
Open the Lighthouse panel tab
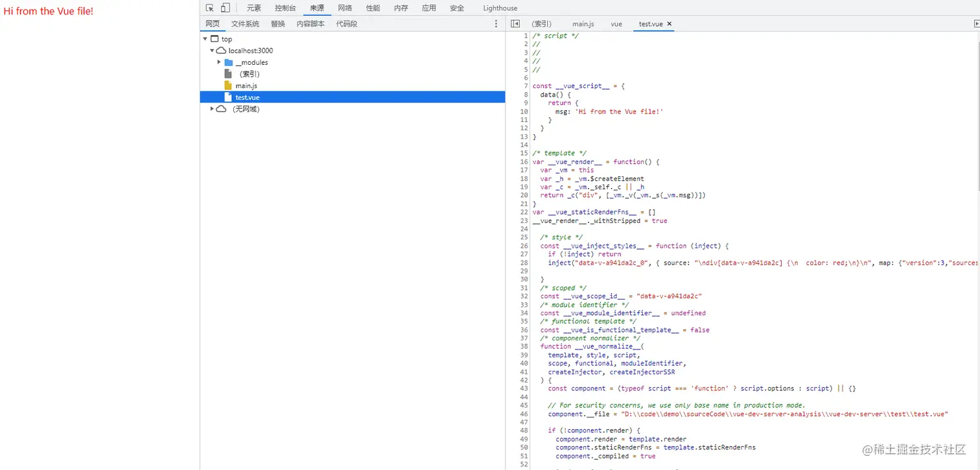pos(500,8)
